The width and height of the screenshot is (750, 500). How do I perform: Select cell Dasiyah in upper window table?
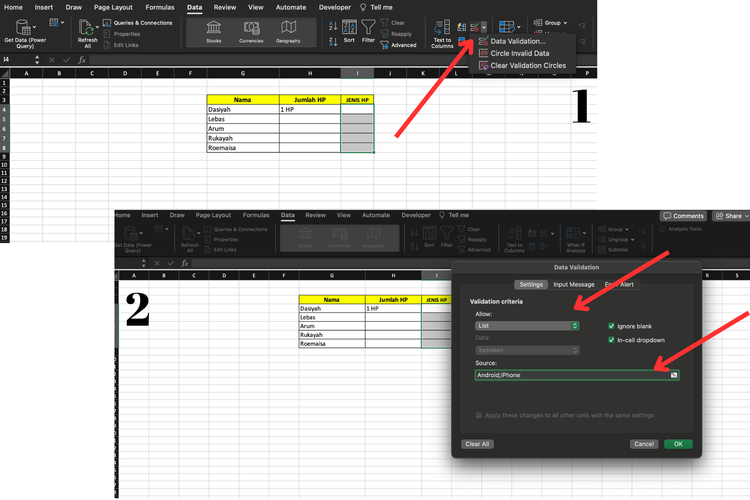(x=243, y=109)
